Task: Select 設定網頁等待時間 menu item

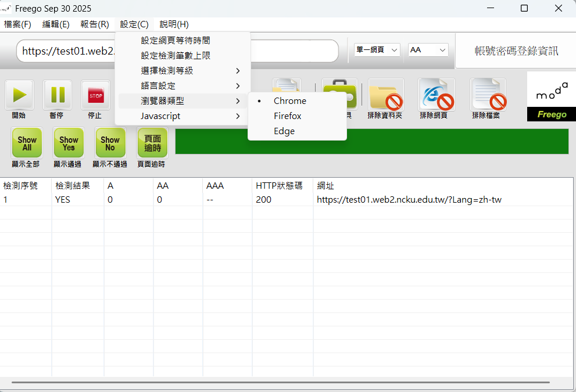Action: point(176,41)
